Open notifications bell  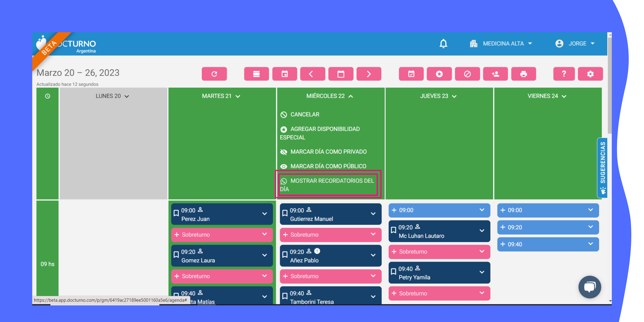click(443, 44)
